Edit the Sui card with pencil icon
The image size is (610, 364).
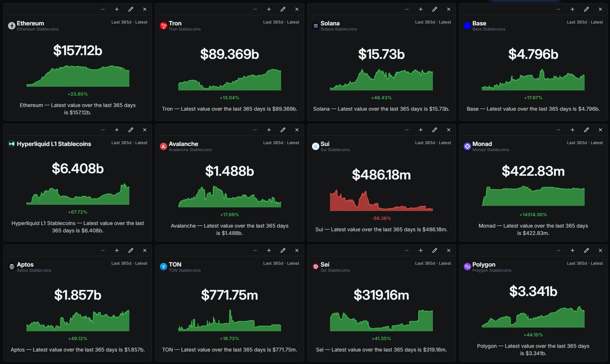point(435,130)
